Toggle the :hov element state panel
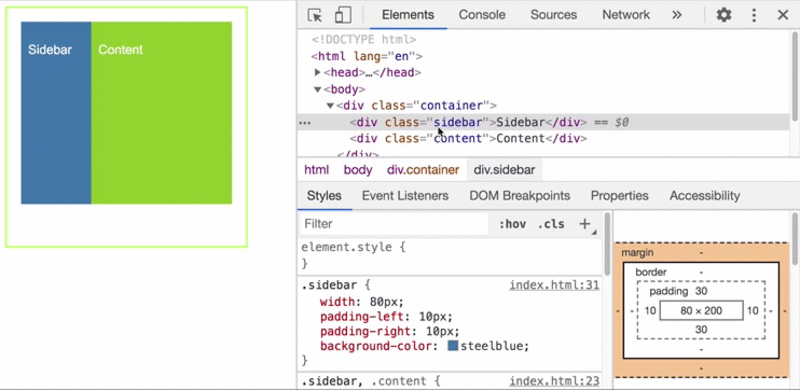This screenshot has width=800, height=390. pos(512,224)
